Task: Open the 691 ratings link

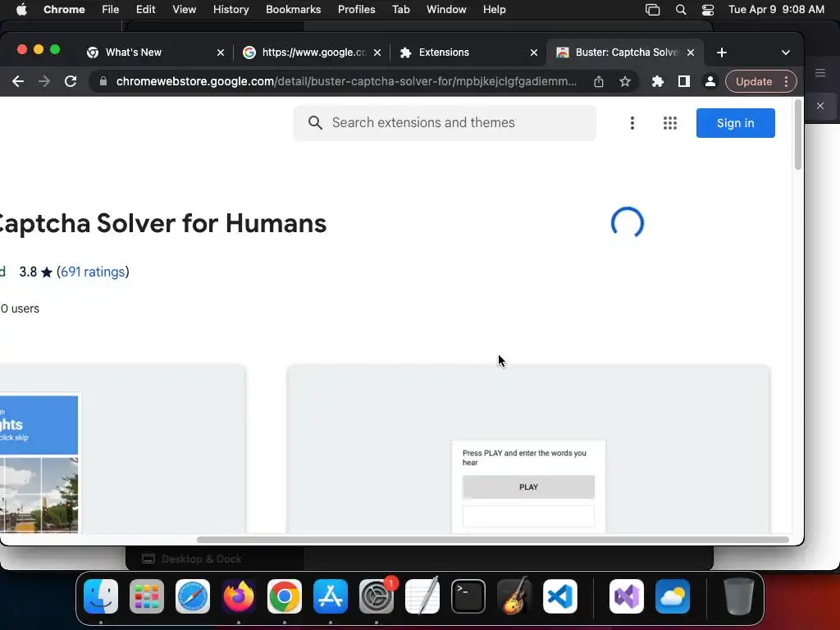Action: [93, 272]
